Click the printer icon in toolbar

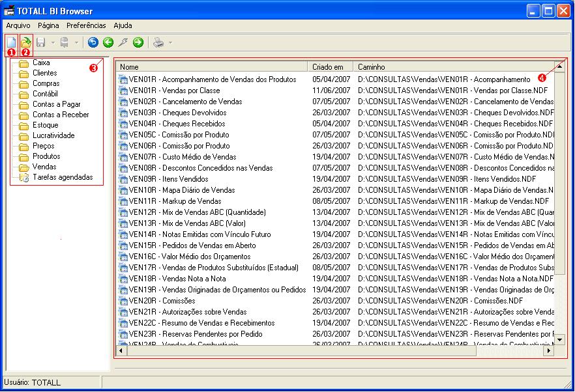tap(159, 42)
